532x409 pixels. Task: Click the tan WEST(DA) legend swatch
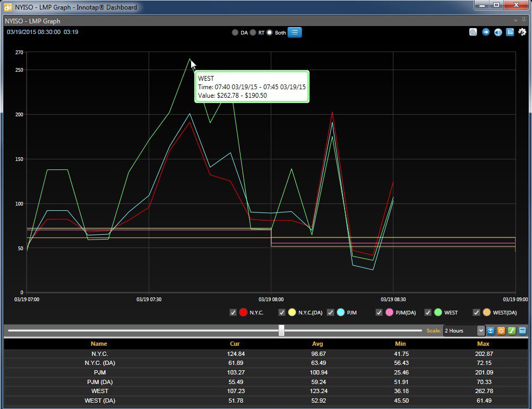(487, 312)
